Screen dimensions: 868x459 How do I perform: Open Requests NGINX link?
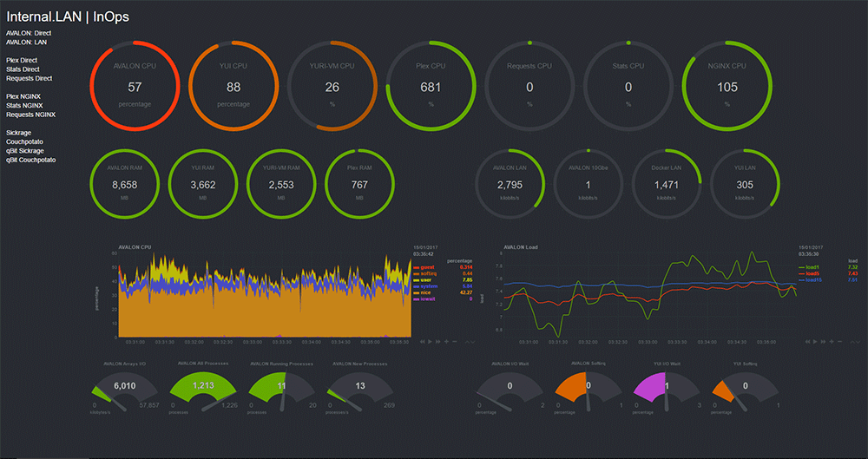point(31,115)
